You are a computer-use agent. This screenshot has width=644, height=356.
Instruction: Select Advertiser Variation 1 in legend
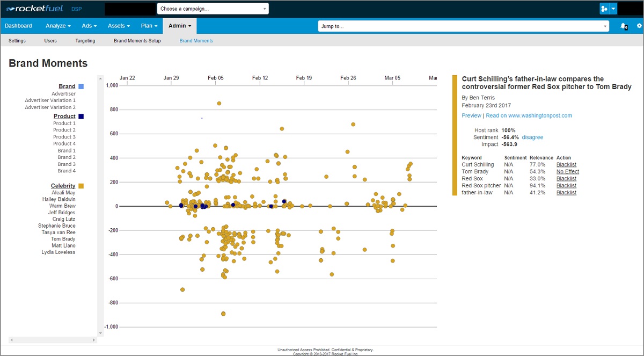50,100
